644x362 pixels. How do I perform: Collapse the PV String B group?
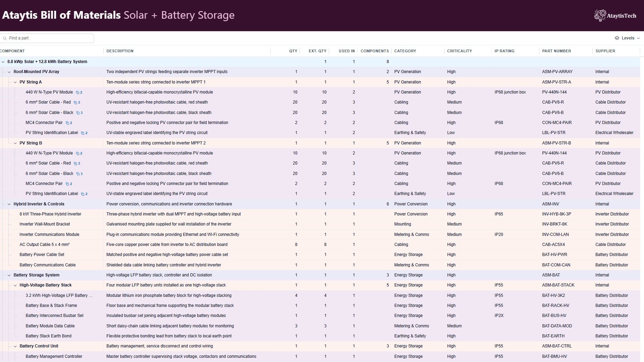tap(15, 143)
